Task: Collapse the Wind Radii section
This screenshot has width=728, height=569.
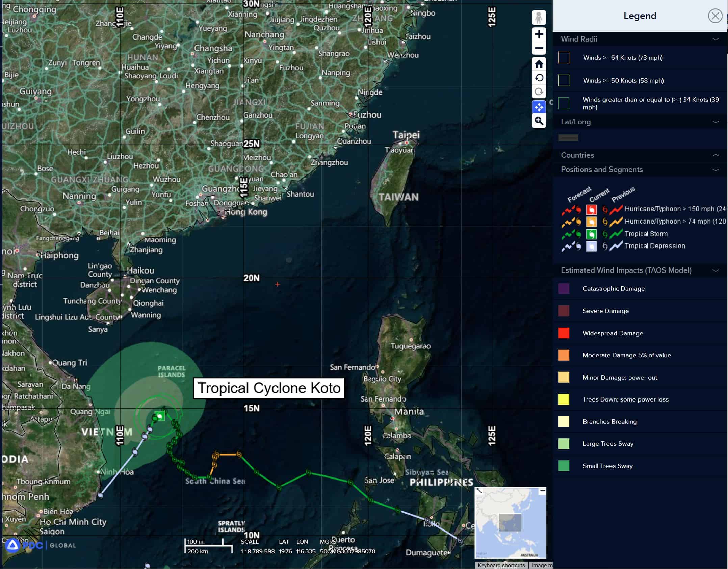Action: [715, 39]
